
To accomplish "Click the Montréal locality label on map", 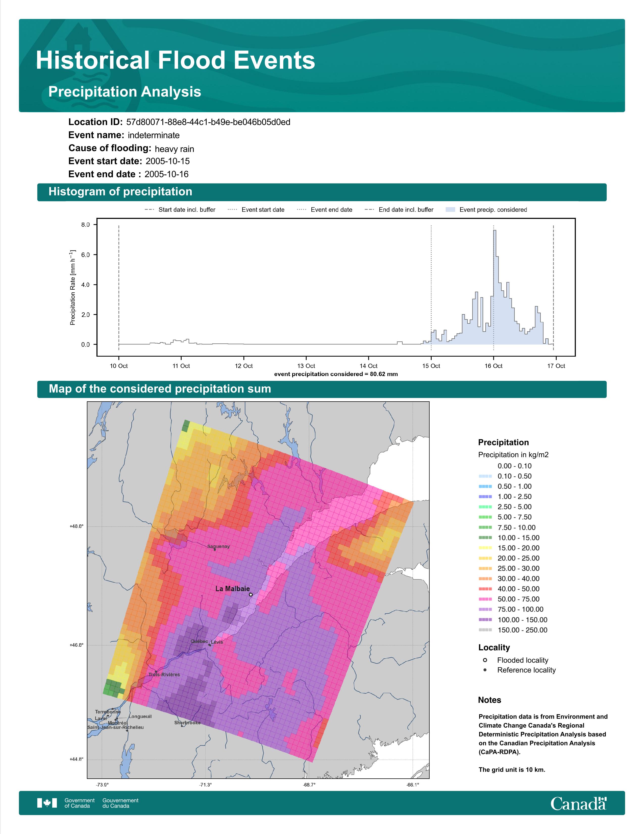I will pyautogui.click(x=117, y=723).
